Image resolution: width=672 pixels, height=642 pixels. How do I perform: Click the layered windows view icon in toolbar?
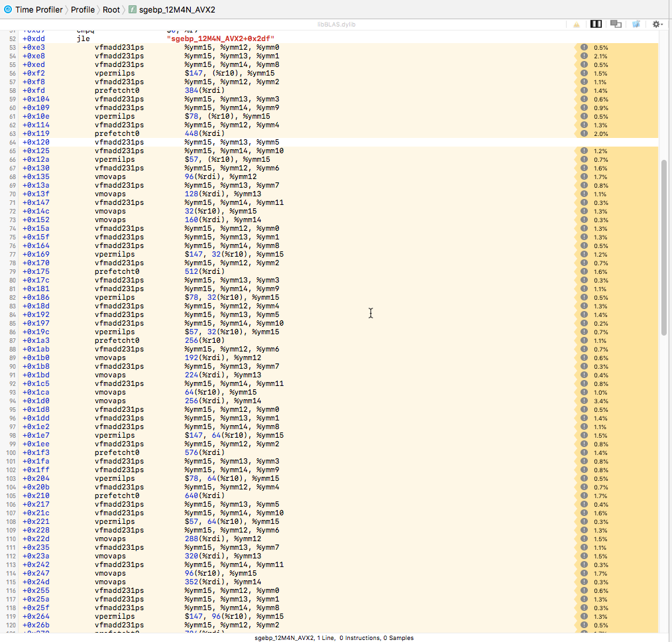tap(615, 23)
